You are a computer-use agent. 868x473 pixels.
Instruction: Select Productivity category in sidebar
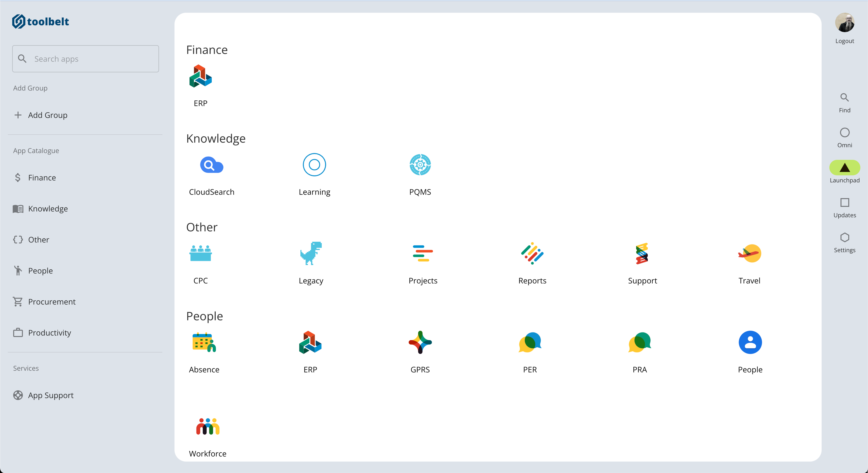(x=49, y=333)
